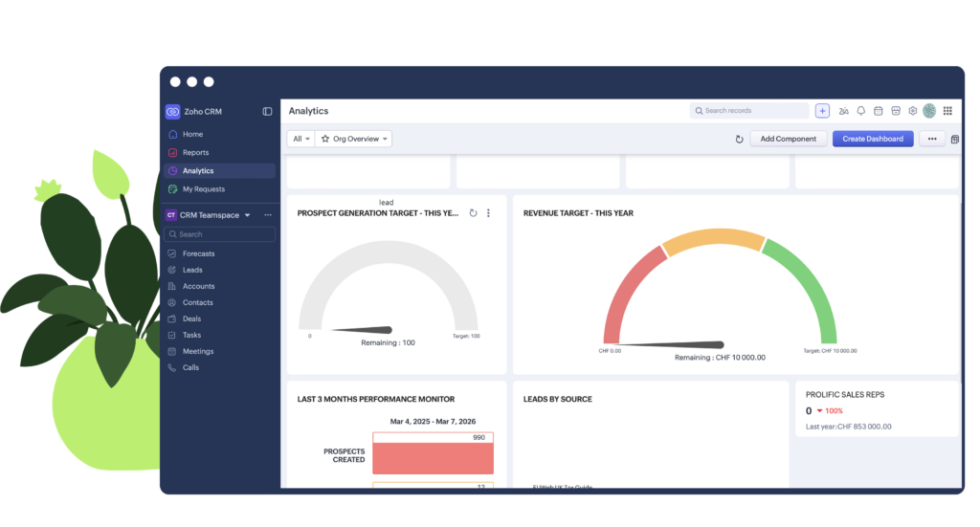Image resolution: width=980 pixels, height=527 pixels.
Task: Open the CRM Teamspace three-dot options
Action: point(268,215)
